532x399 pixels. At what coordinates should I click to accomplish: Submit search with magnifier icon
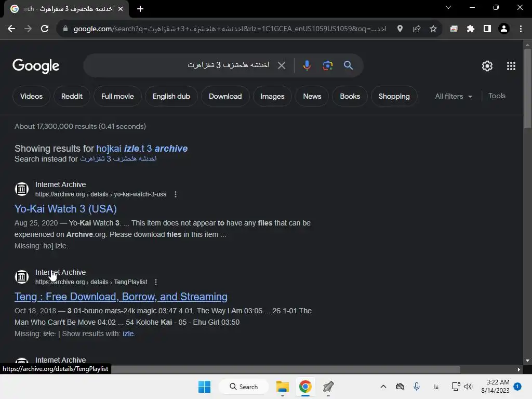348,65
